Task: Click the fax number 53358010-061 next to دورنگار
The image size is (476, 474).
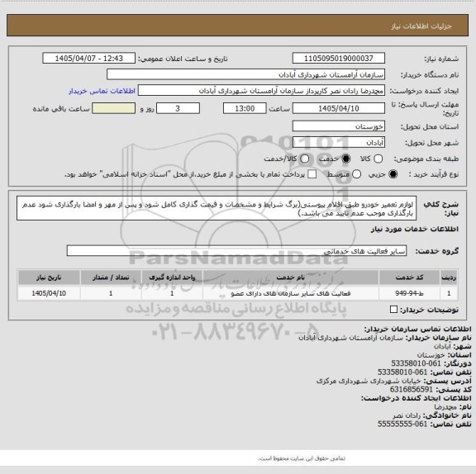Action: coord(416,363)
